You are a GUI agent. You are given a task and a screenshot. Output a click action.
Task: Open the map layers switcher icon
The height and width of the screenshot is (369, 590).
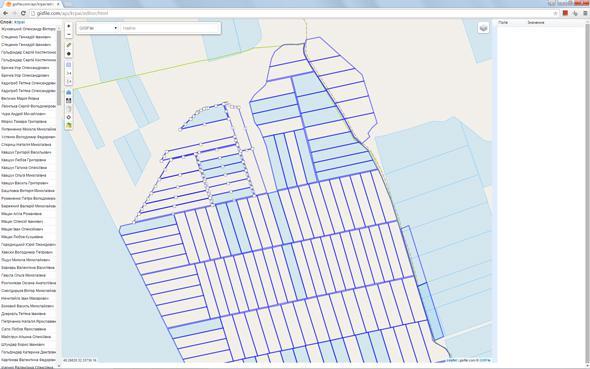(484, 28)
